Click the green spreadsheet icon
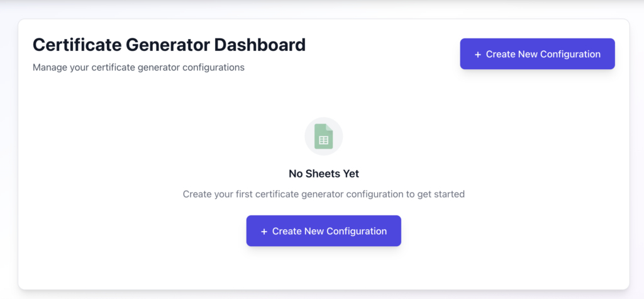644x299 pixels. (x=324, y=137)
